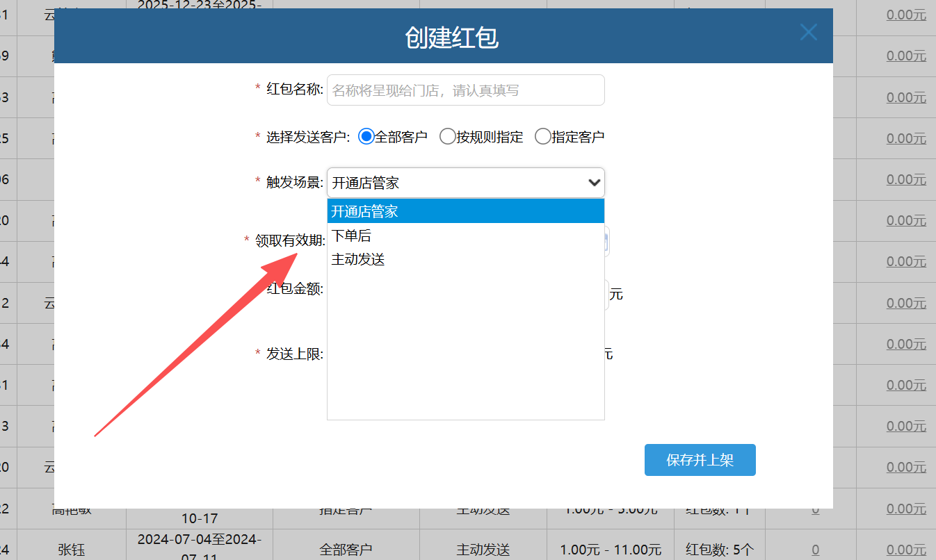The image size is (936, 560).
Task: Click the 1.00元 - 11.00元 amount cell
Action: pos(610,550)
